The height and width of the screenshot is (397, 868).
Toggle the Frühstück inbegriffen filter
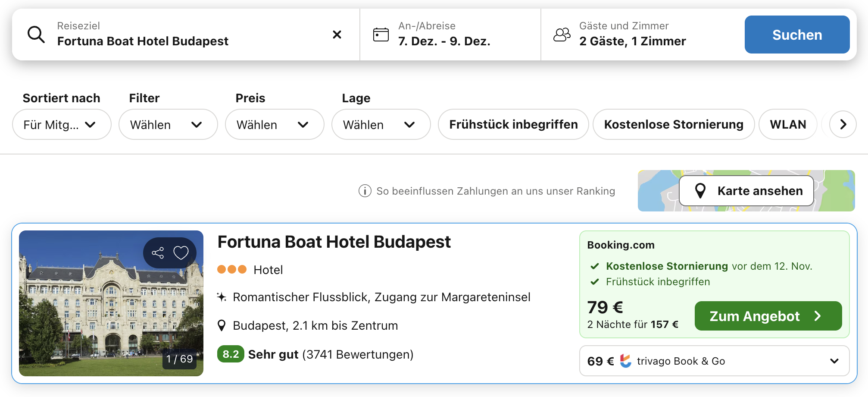[513, 125]
